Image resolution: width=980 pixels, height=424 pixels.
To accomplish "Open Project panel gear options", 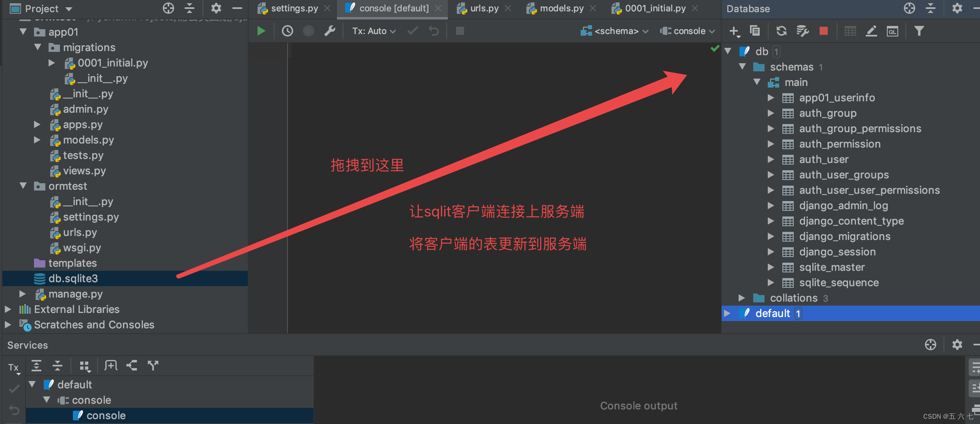I will [216, 8].
